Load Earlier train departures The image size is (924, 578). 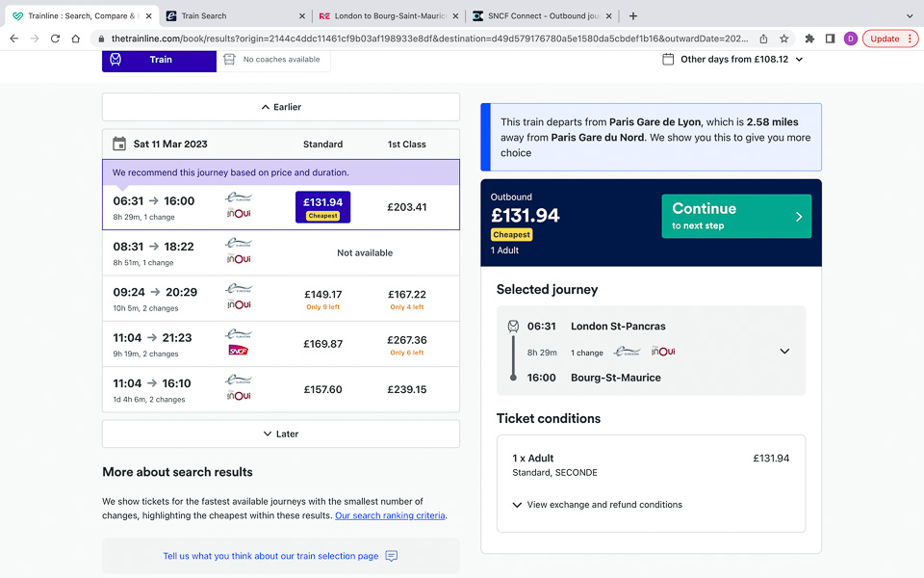(281, 107)
